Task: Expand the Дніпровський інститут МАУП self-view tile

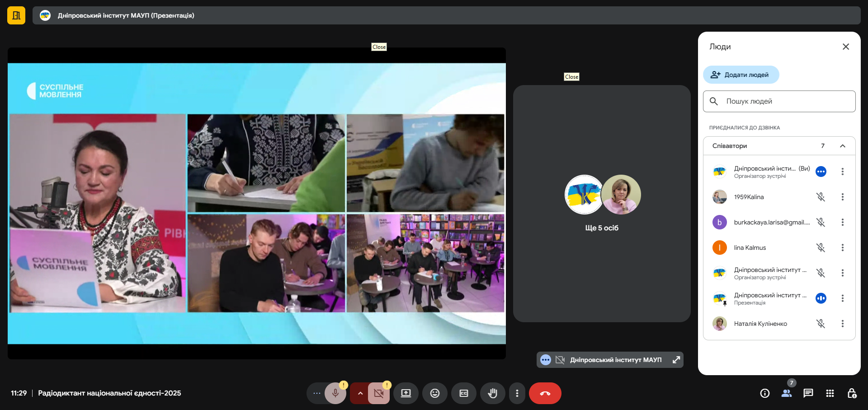Action: [x=676, y=360]
